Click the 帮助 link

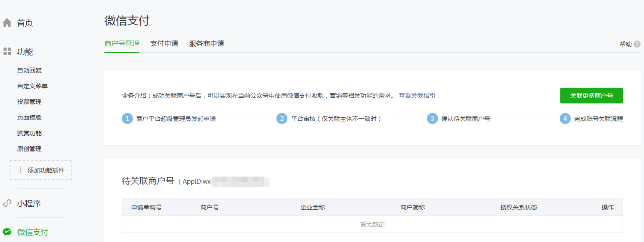625,44
